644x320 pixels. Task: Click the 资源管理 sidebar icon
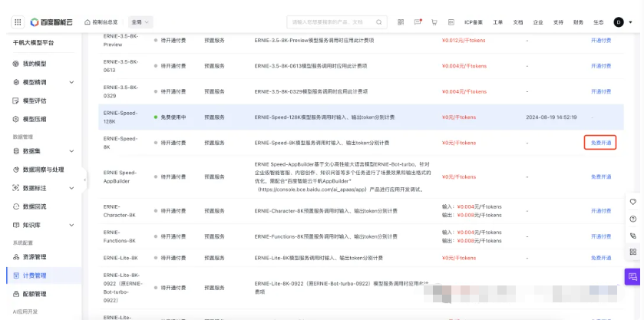point(16,257)
